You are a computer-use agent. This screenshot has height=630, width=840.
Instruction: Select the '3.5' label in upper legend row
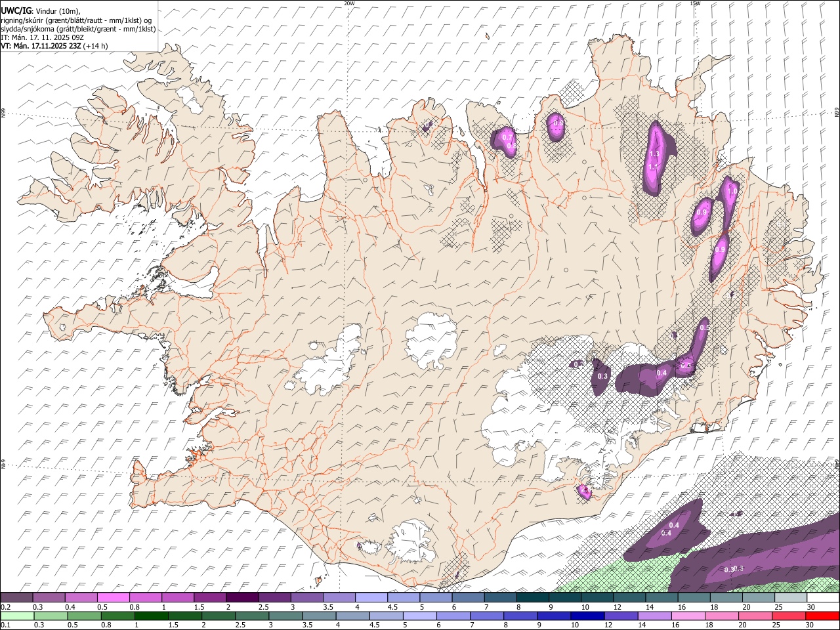[328, 607]
